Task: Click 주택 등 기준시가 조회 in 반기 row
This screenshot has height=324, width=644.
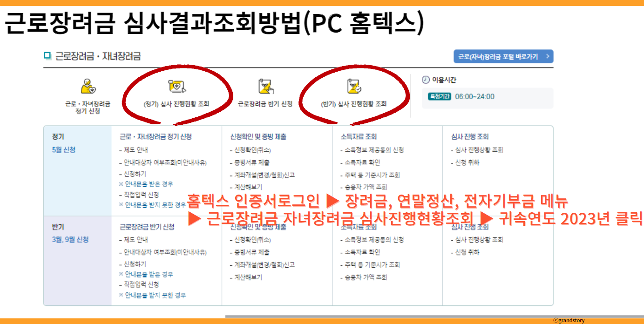Action: tap(370, 265)
